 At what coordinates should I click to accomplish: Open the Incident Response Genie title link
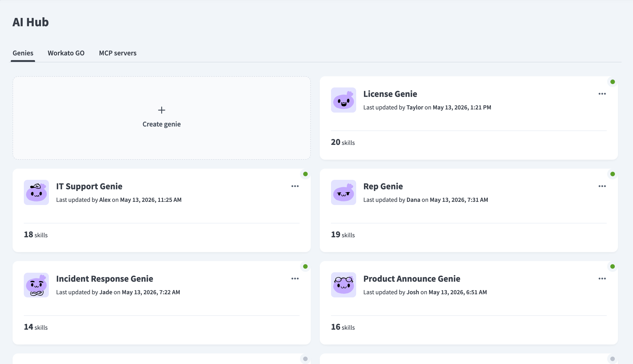tap(105, 279)
